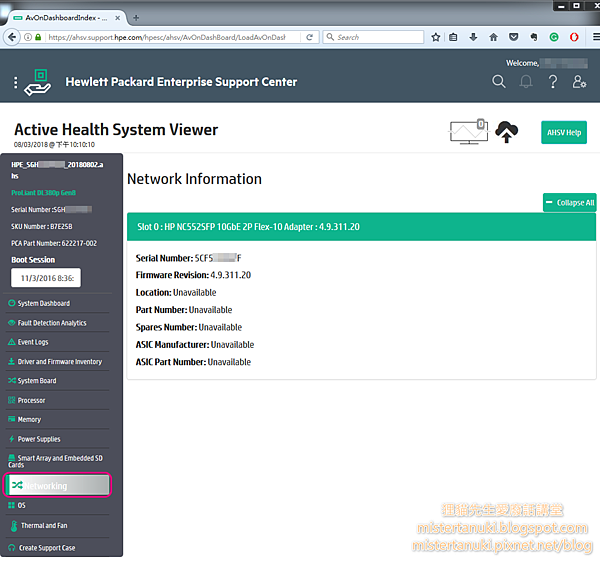Open Driver and Firmware Inventory
This screenshot has height=561, width=600.
click(60, 362)
